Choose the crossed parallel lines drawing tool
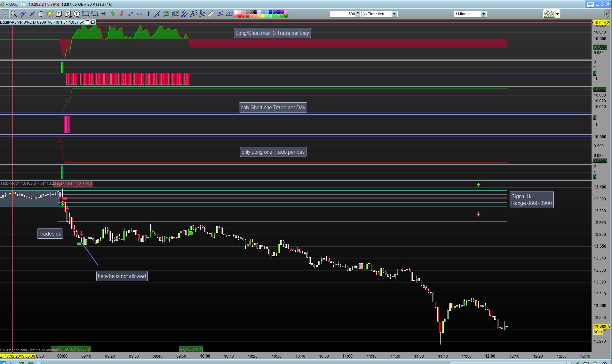 pyautogui.click(x=23, y=14)
